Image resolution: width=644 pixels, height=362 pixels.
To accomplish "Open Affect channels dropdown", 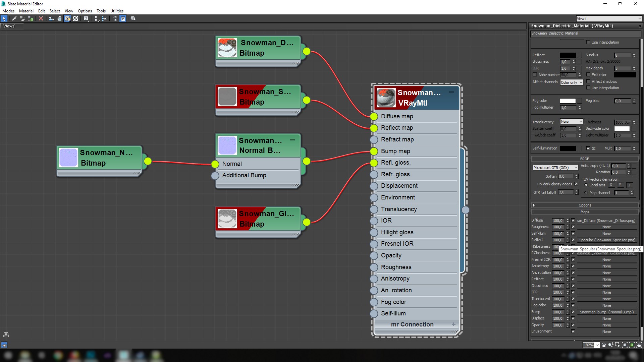I will [x=572, y=82].
